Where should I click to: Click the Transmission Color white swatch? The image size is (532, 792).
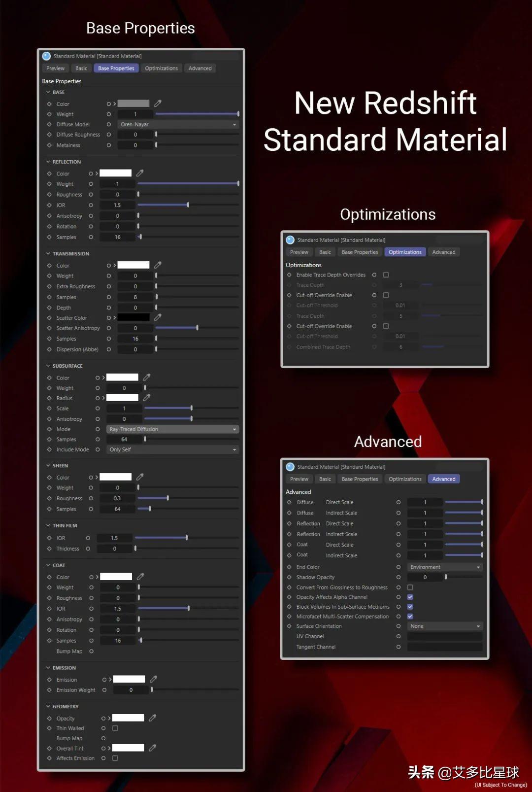click(133, 265)
